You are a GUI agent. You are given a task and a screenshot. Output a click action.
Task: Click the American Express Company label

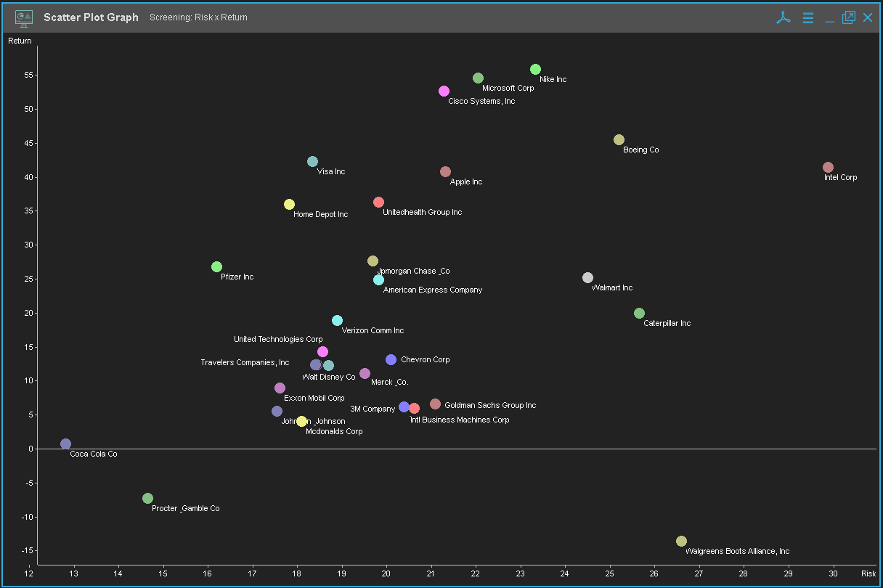[432, 290]
